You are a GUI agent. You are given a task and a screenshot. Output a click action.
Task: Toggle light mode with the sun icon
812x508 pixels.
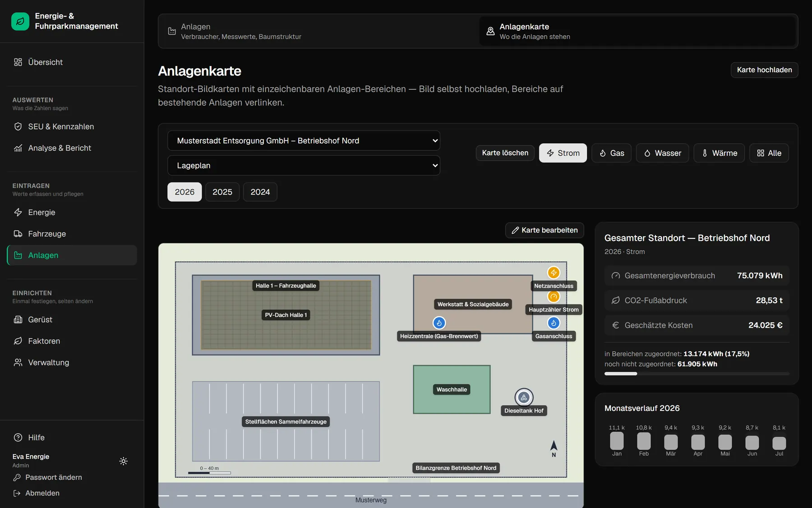tap(123, 461)
